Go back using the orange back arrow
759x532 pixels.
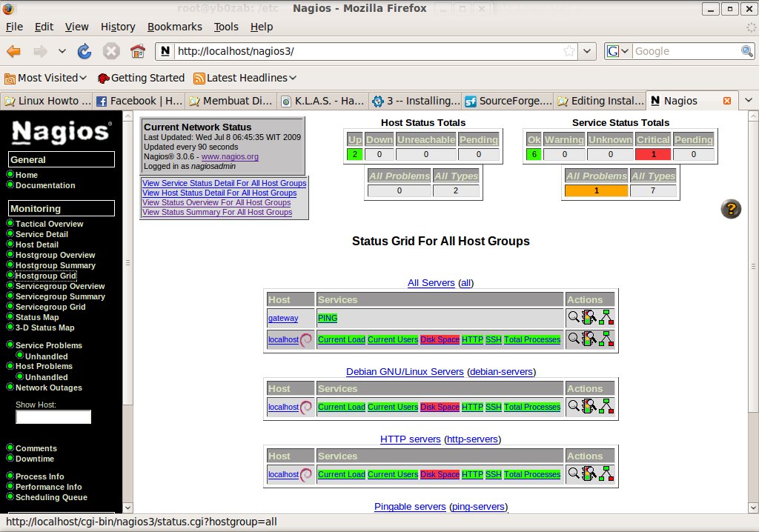pos(13,51)
